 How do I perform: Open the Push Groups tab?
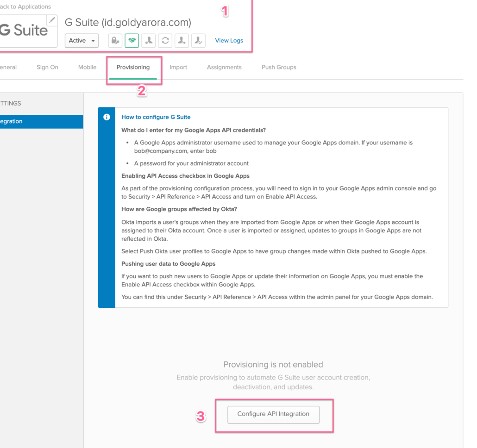point(279,67)
